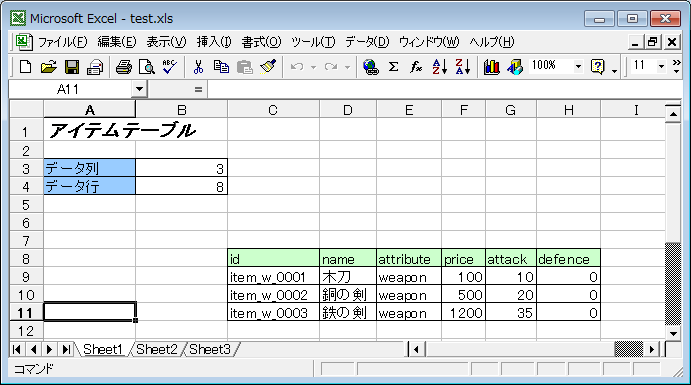Save workbook with floppy disk icon

click(72, 67)
